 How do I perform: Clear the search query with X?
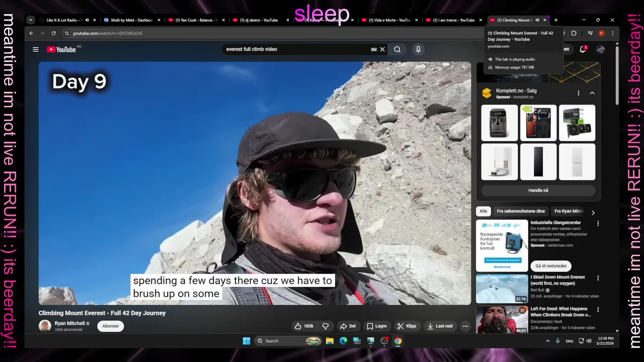coord(382,49)
